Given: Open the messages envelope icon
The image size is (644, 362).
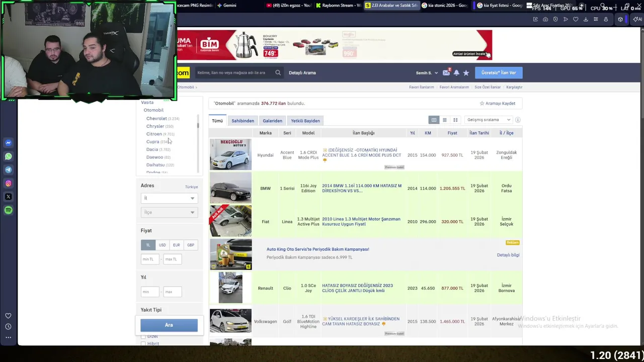Looking at the screenshot, I should [x=446, y=72].
